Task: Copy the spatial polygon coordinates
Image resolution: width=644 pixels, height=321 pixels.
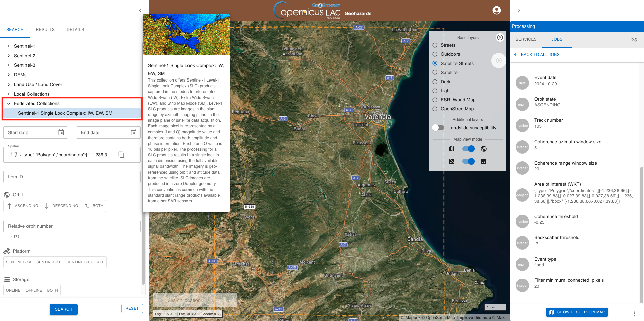Action: (121, 155)
